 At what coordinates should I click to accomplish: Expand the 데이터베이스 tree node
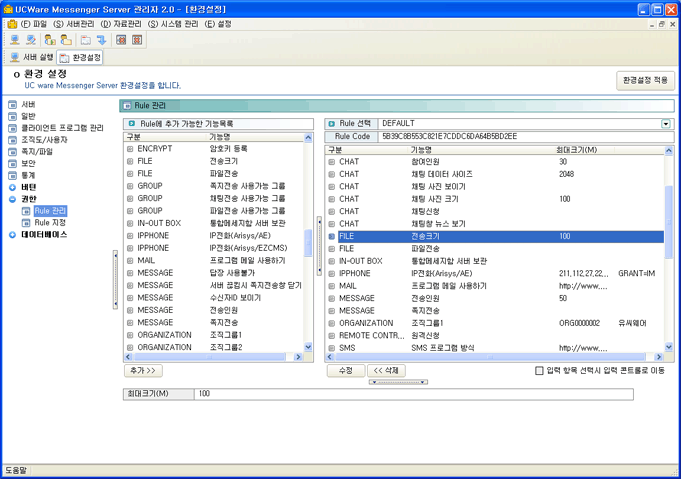tap(13, 234)
